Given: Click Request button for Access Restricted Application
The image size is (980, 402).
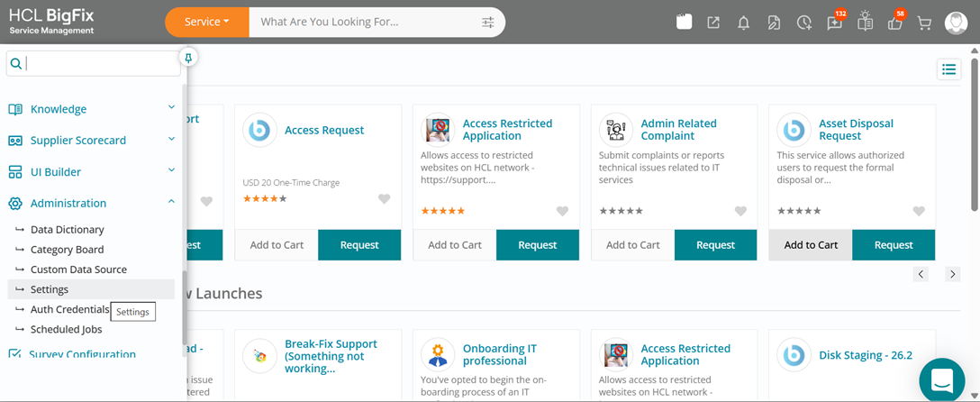Looking at the screenshot, I should 538,245.
